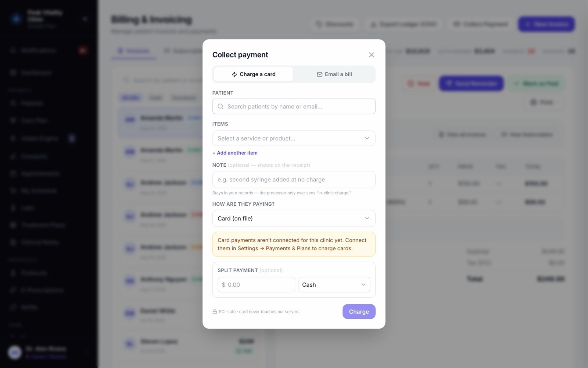This screenshot has width=588, height=368.
Task: Expand the Card (on file) payment method dropdown
Action: [x=294, y=219]
